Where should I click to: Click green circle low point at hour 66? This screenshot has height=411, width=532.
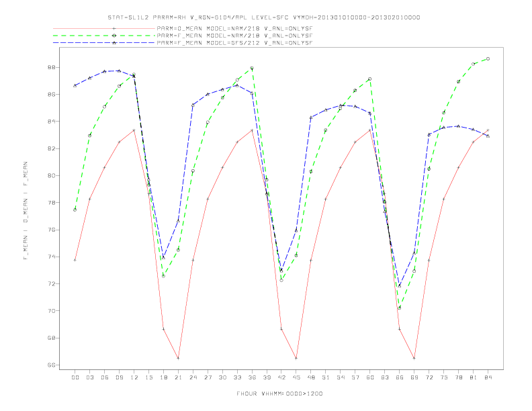point(400,308)
